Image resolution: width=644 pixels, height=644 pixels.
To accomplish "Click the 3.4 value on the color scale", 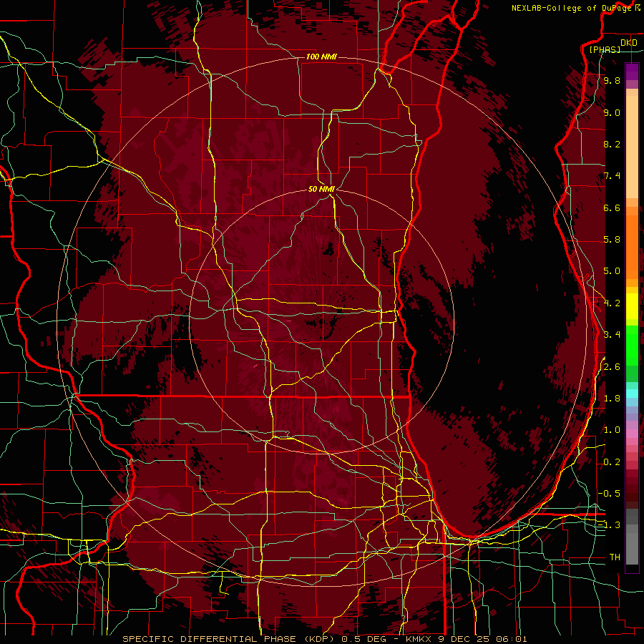I will coord(612,335).
